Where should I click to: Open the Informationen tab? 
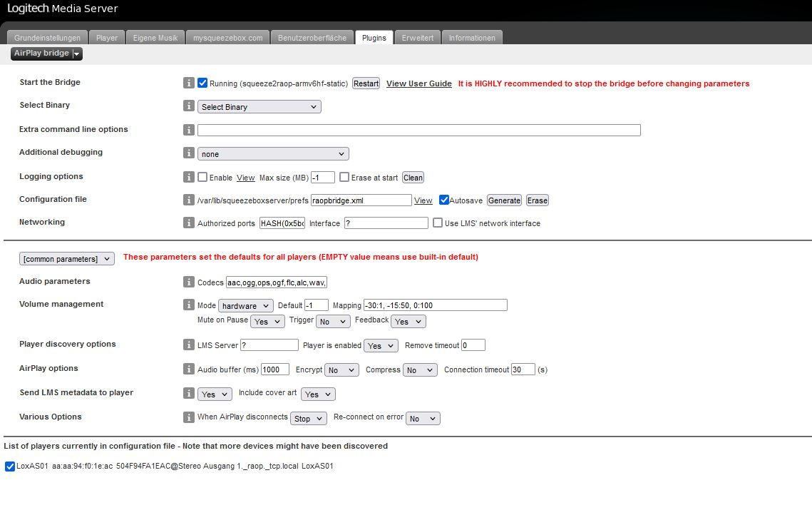[472, 38]
